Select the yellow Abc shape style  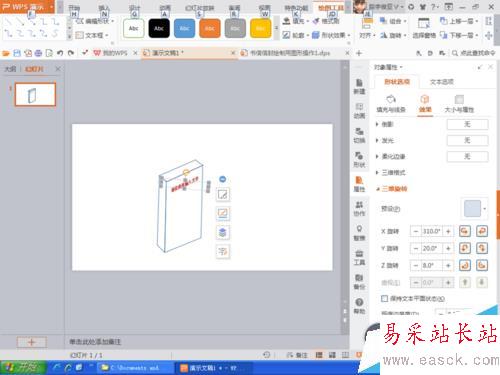(x=260, y=28)
